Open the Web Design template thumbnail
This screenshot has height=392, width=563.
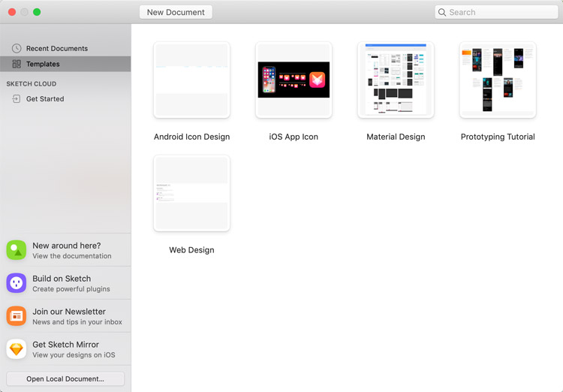191,193
